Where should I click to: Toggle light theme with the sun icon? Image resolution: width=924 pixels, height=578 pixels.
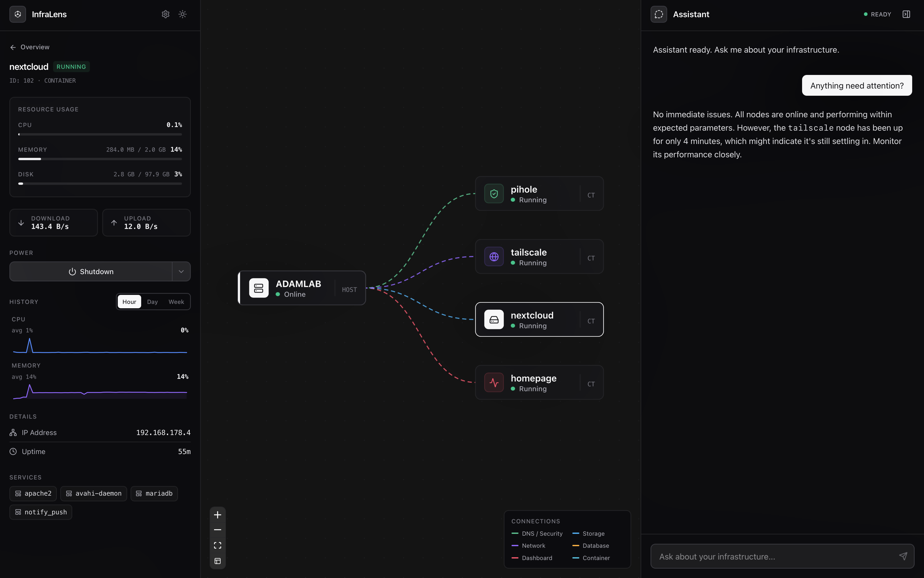point(182,14)
